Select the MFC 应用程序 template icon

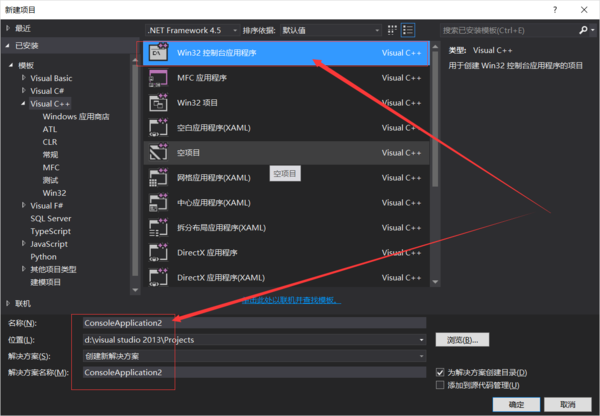click(158, 78)
